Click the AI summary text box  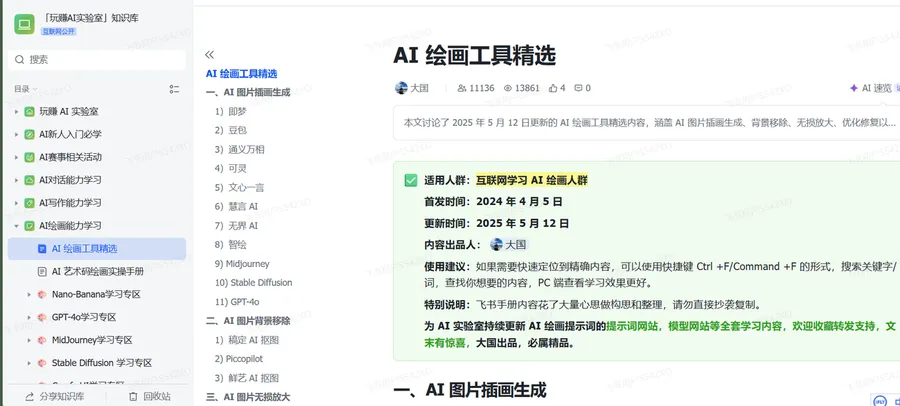point(646,122)
